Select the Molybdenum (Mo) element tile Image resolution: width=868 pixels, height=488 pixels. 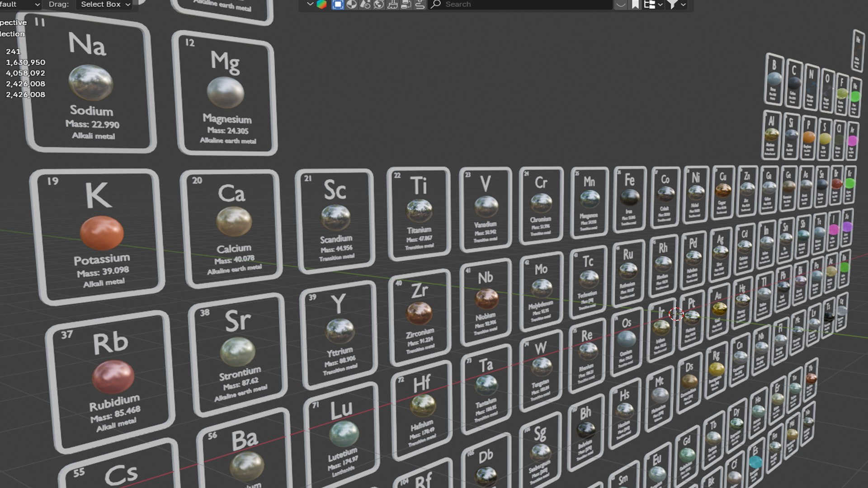click(x=541, y=291)
